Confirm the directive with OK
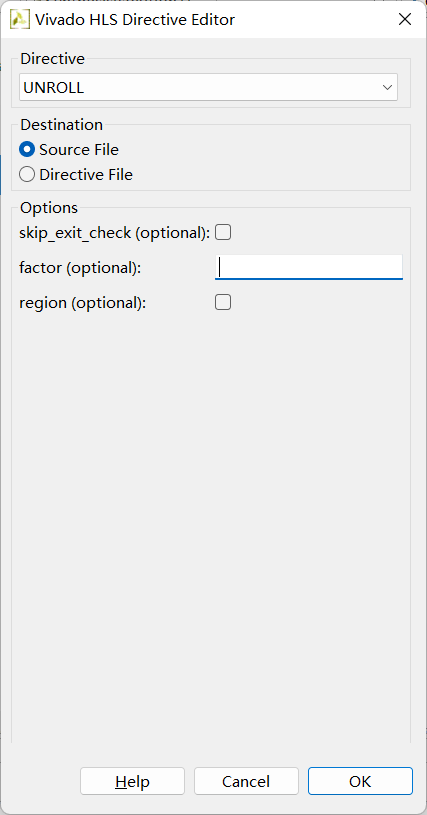The height and width of the screenshot is (815, 427). tap(361, 781)
